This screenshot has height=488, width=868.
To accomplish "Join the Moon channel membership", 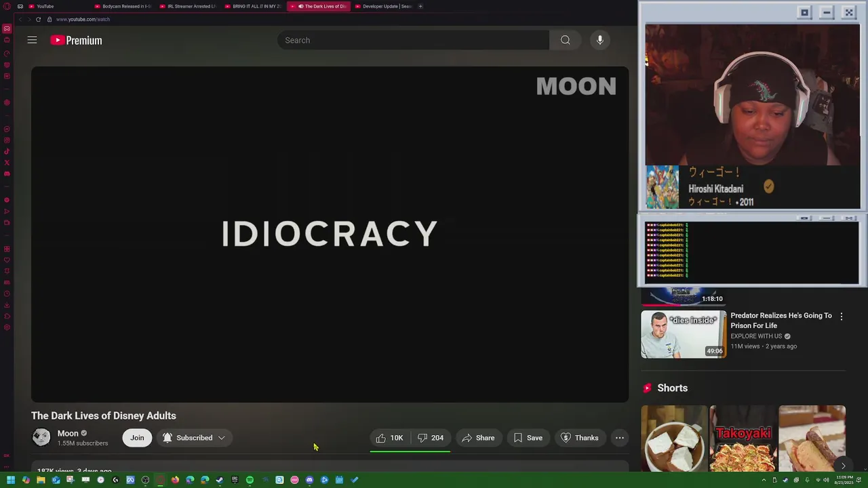I will click(x=137, y=438).
